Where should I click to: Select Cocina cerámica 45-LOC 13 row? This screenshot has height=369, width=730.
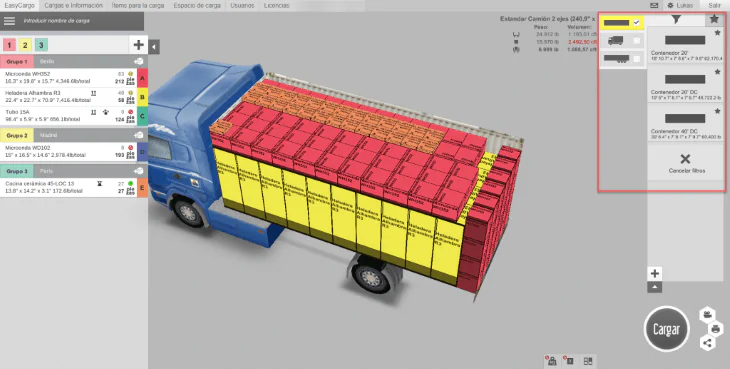[x=68, y=188]
